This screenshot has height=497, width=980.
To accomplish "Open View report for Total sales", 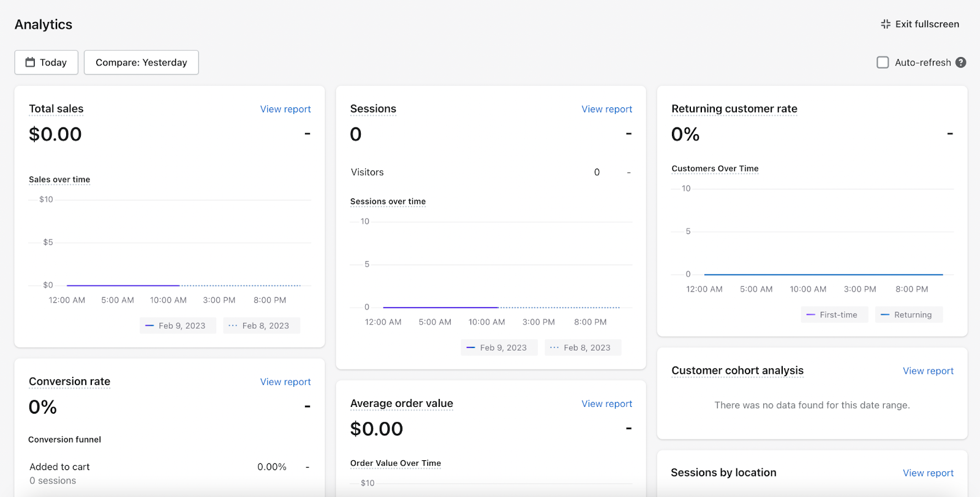I will click(285, 109).
